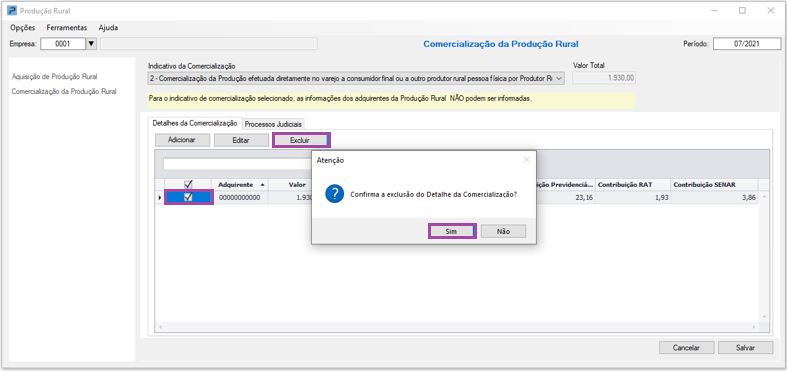Click the Contribuição SENAR column header

[x=714, y=184]
